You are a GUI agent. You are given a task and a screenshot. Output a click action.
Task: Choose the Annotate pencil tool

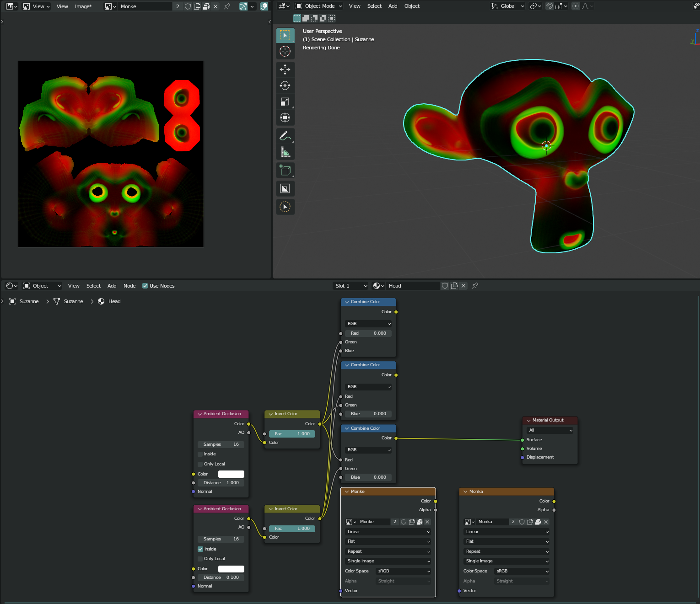click(285, 136)
